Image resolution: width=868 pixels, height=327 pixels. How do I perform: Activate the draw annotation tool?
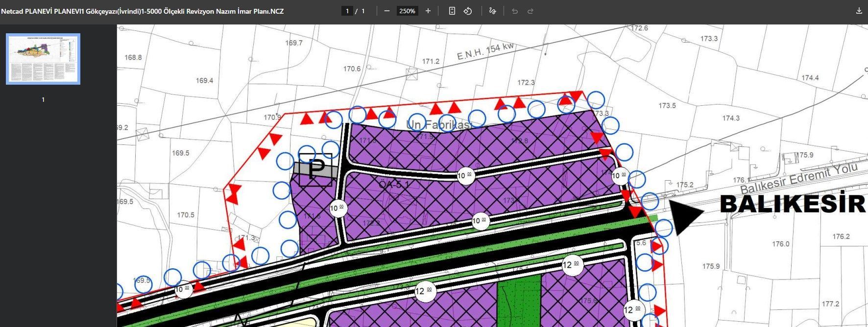tap(493, 11)
